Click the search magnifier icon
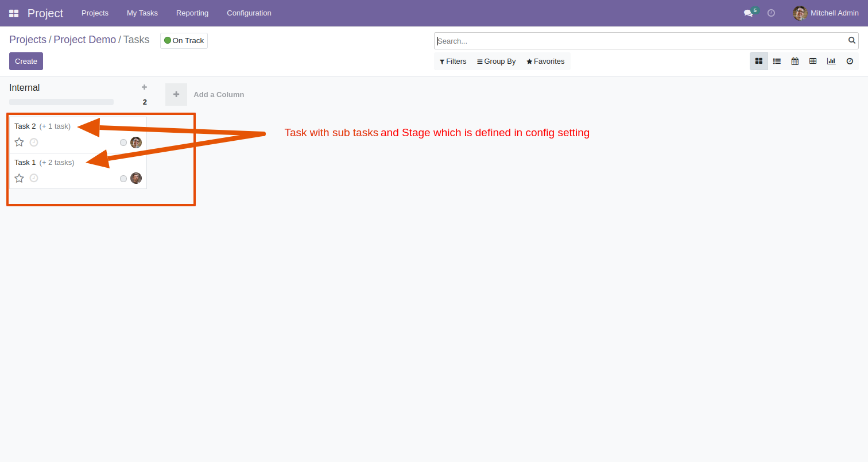The width and height of the screenshot is (868, 462). point(852,40)
